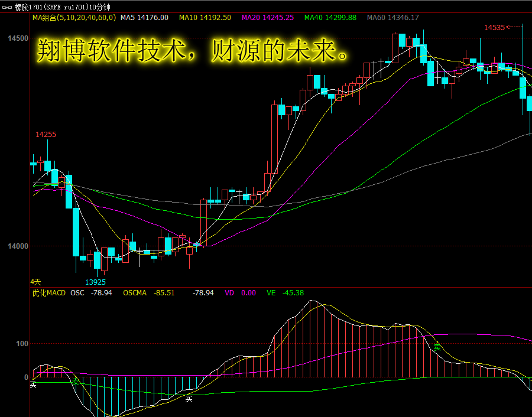Click the 买 signal at the MACD panel start
This screenshot has width=532, height=417.
33,385
